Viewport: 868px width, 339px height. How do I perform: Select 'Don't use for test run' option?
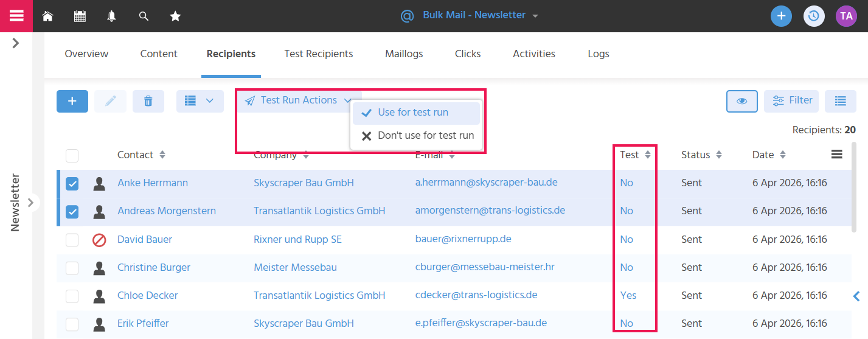pyautogui.click(x=416, y=136)
